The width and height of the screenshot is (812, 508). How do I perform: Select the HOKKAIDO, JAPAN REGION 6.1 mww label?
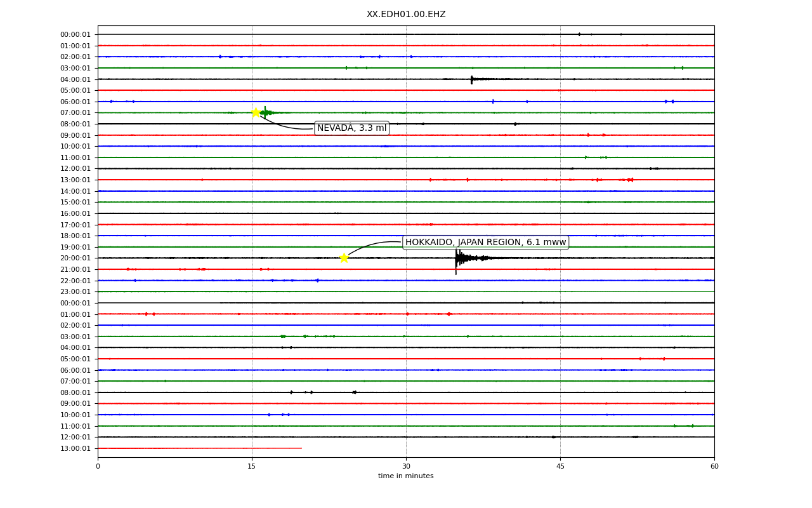(x=485, y=242)
